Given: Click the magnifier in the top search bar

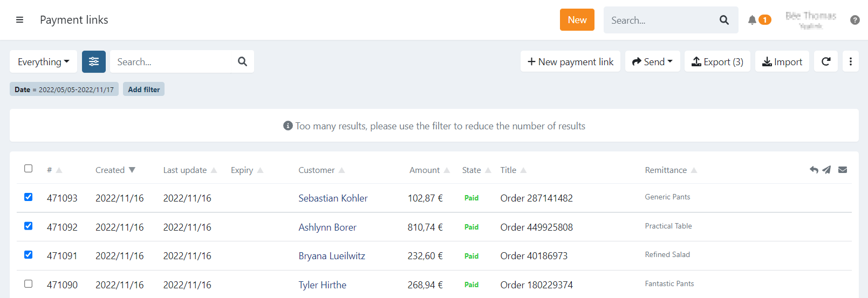Looking at the screenshot, I should pyautogui.click(x=724, y=20).
